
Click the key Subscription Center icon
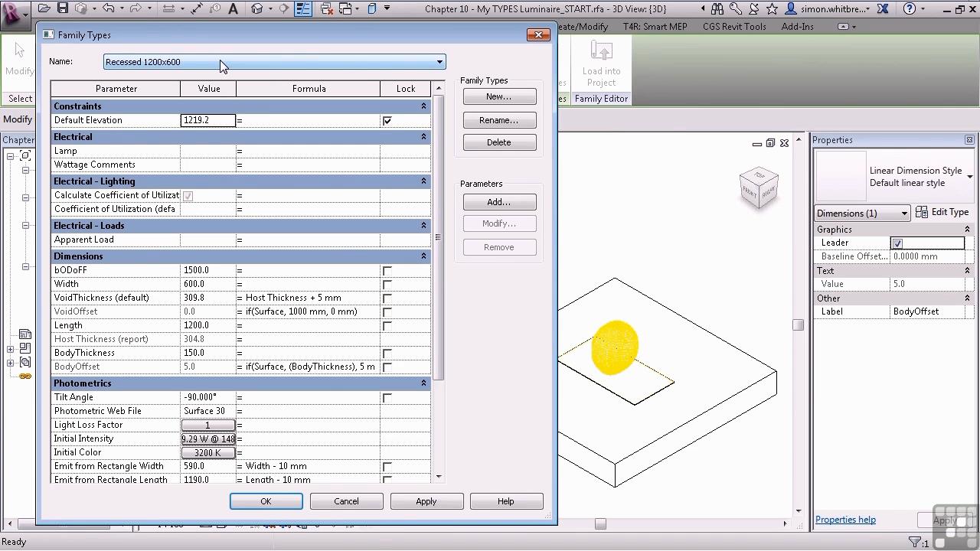coord(737,8)
